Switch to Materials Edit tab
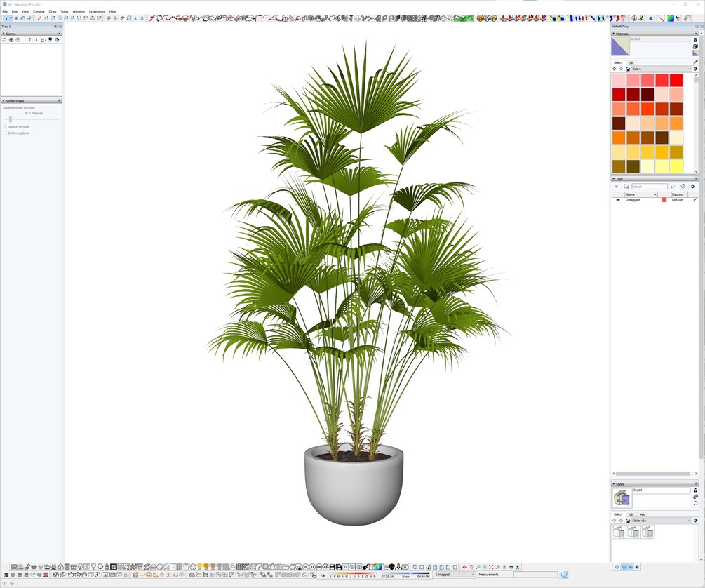705x588 pixels. click(x=631, y=62)
